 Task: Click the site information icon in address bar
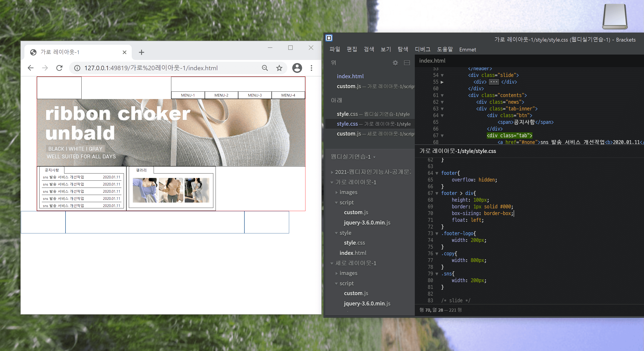77,68
